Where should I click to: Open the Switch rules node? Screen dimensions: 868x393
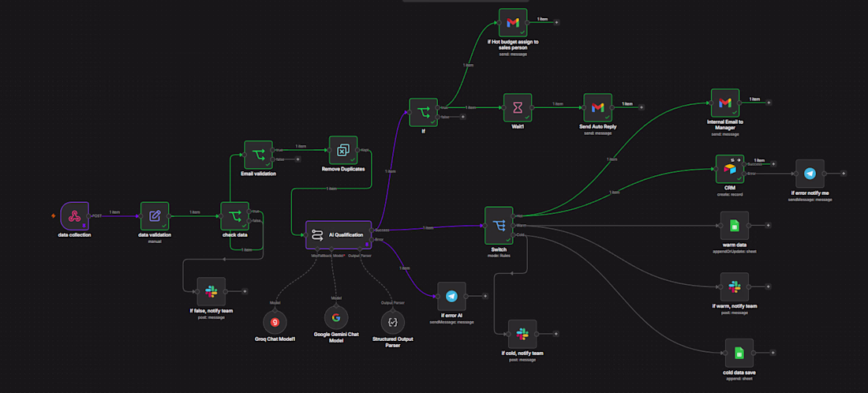[499, 225]
